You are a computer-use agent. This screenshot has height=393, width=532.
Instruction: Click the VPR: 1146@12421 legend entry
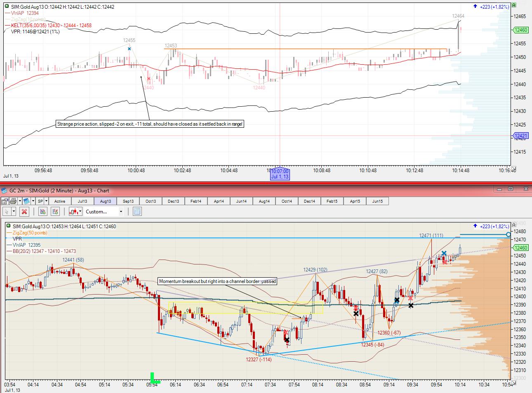click(x=35, y=32)
